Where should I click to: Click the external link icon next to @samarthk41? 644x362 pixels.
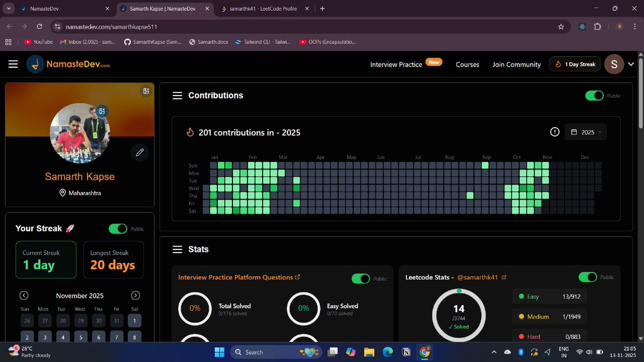coord(503,277)
